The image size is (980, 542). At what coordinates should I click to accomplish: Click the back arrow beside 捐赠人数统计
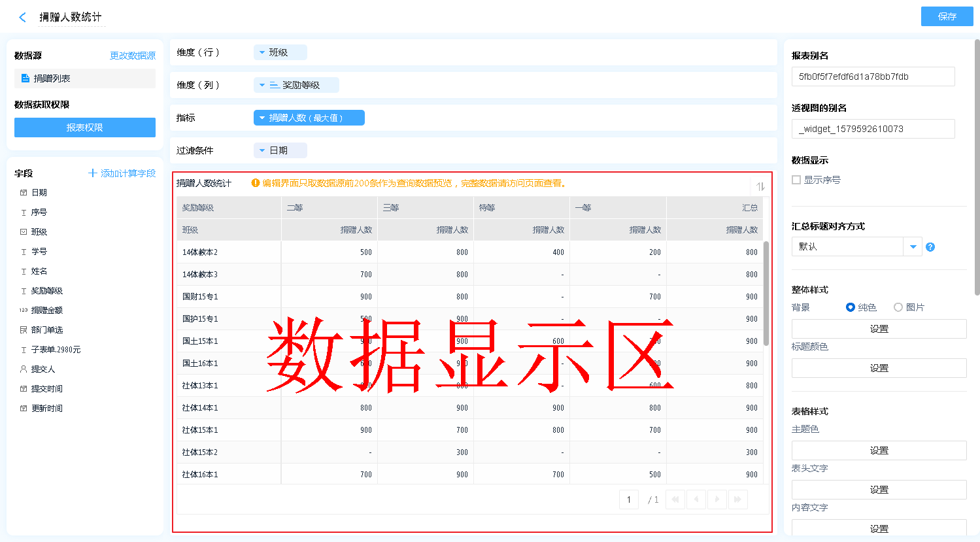23,18
